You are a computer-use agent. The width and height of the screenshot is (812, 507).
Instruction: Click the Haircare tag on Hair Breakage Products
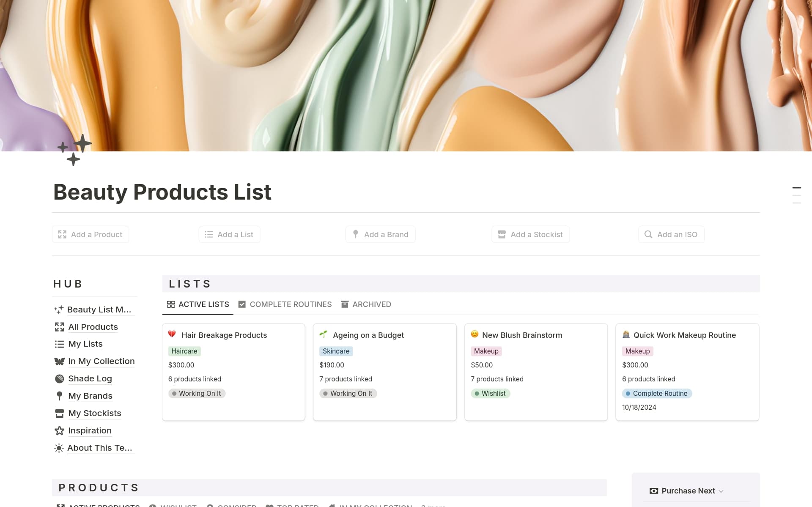[184, 351]
